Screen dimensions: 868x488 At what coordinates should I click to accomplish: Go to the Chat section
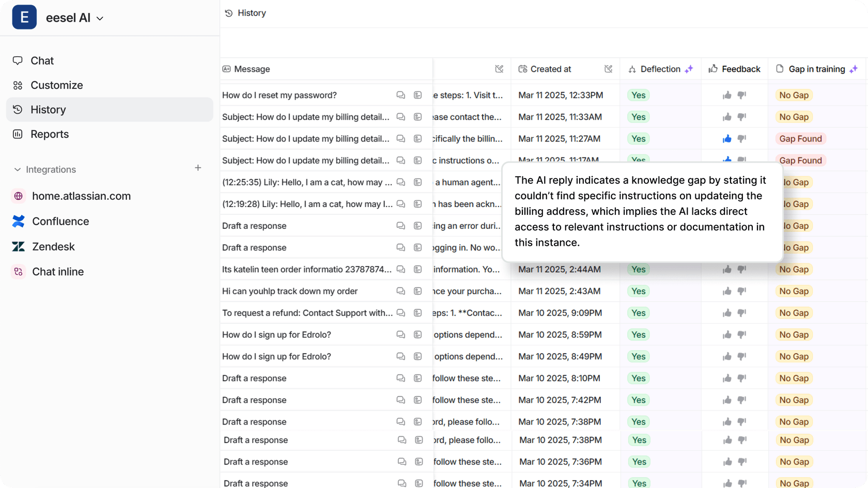coord(42,60)
